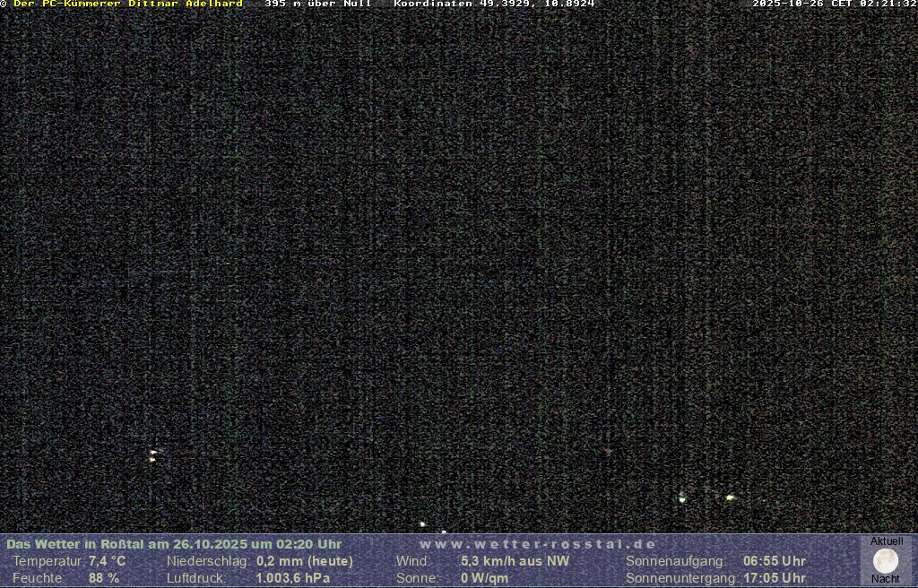Select the Luftdruck value 1.003,6 hPa

point(293,578)
